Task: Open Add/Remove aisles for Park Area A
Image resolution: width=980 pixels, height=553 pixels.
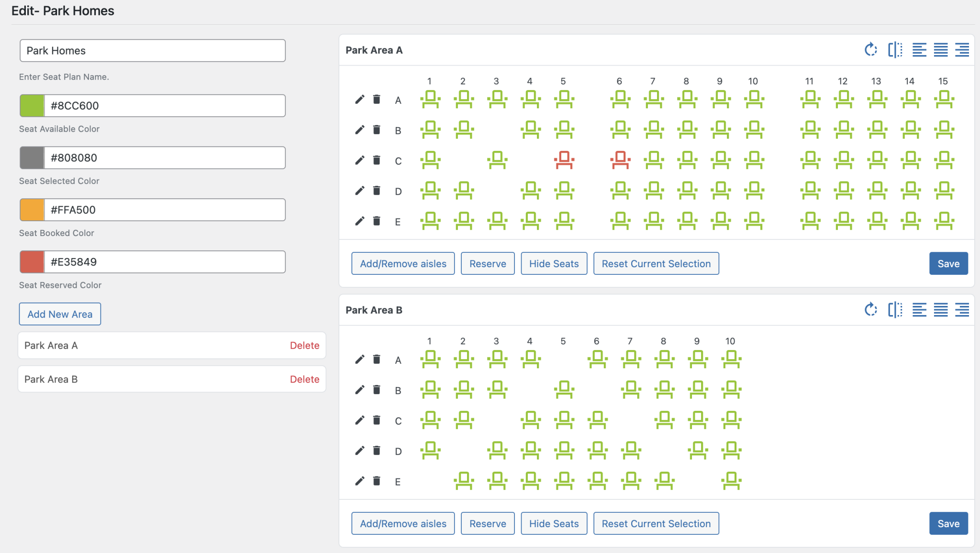Action: click(402, 263)
